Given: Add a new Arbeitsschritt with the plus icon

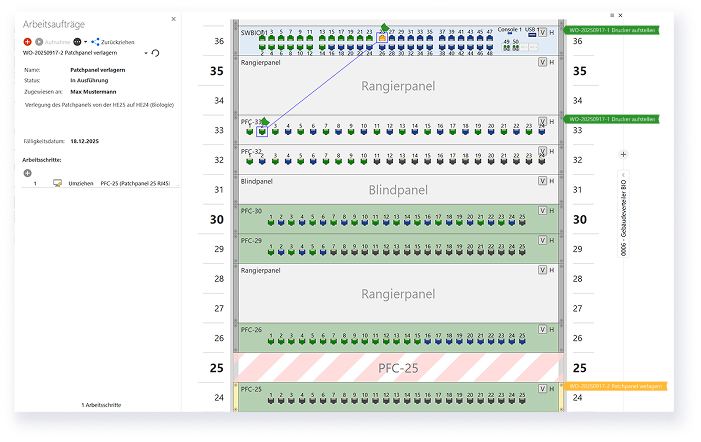Looking at the screenshot, I should pos(27,173).
